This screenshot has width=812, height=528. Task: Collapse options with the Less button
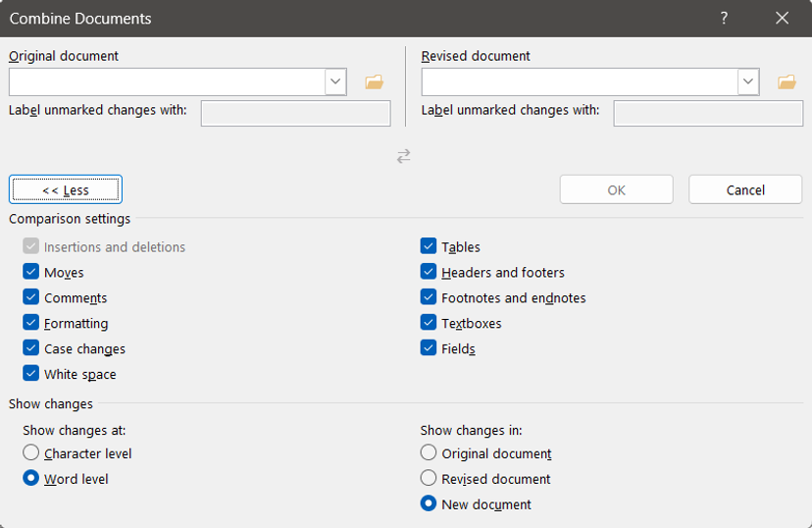66,190
